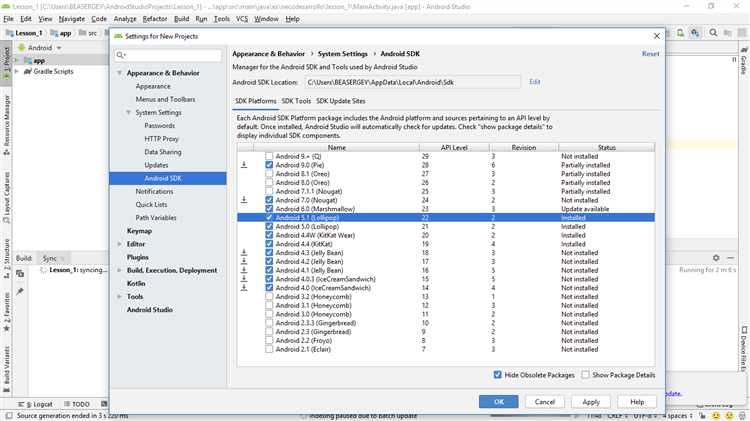Click the download icon beside Android 4.3 (Jelly Bean)
Image resolution: width=750 pixels, height=421 pixels.
244,253
